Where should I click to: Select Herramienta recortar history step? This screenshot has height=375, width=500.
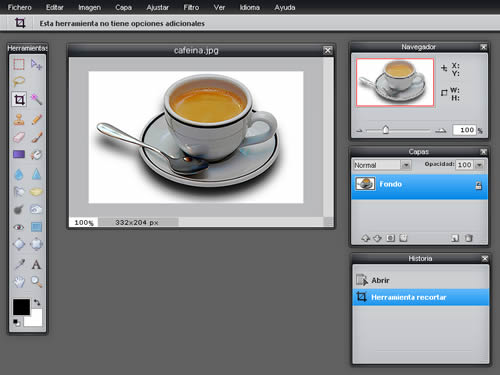(x=421, y=297)
